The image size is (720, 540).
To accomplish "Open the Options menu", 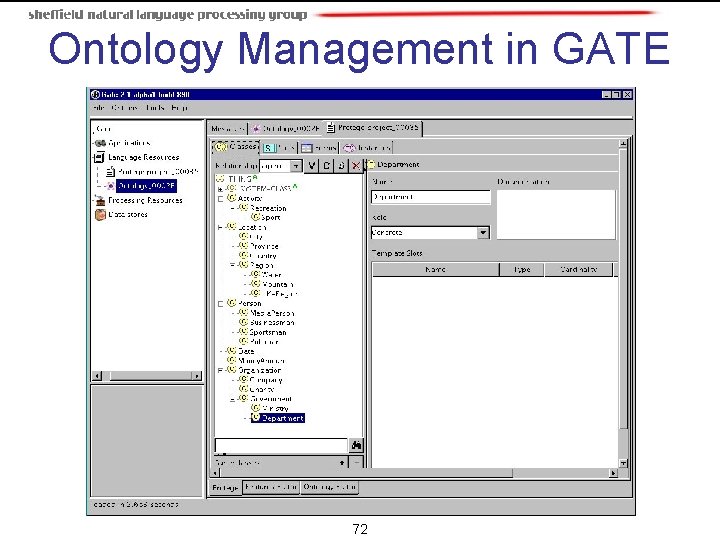I will [x=124, y=108].
